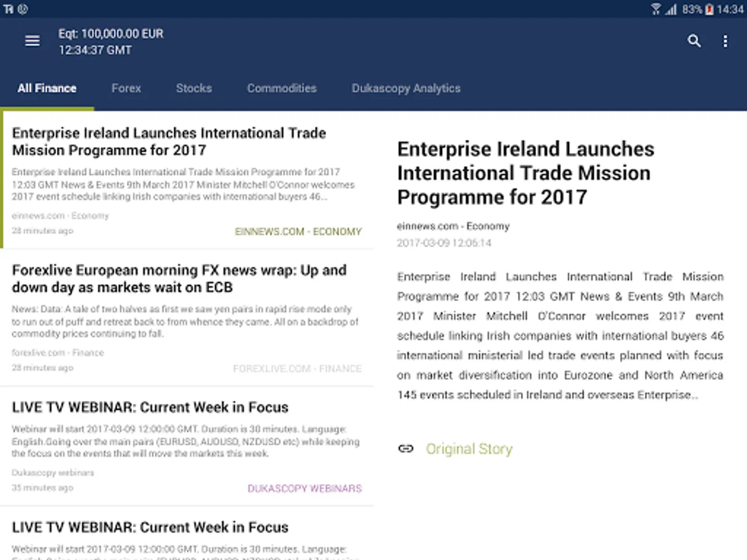Tap the DUKASCOPY WEBINARS source tag
The height and width of the screenshot is (560, 747).
point(304,488)
